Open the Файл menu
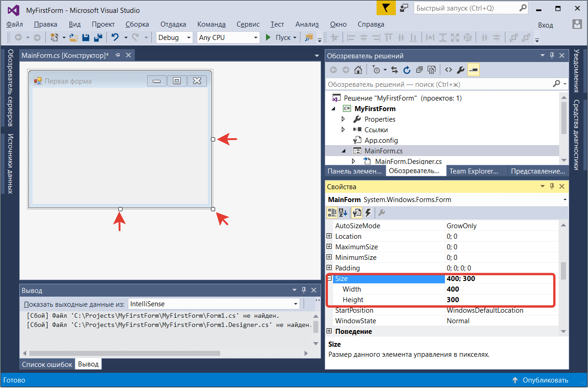 15,24
